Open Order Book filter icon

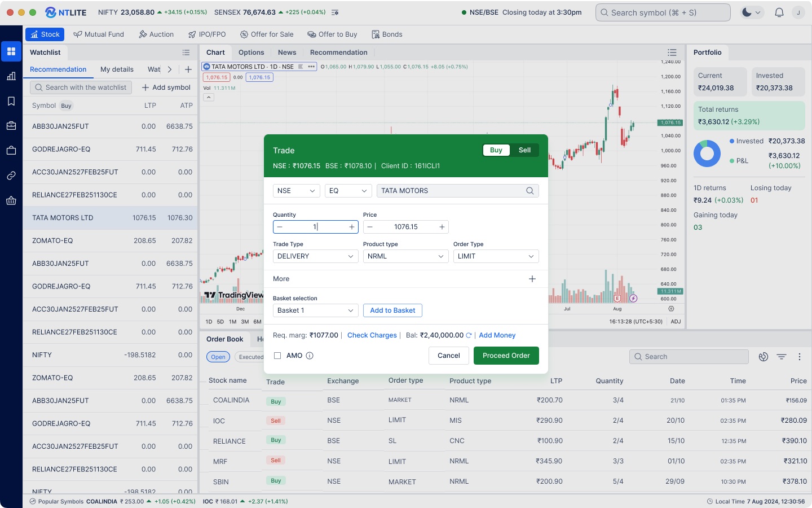(x=782, y=357)
